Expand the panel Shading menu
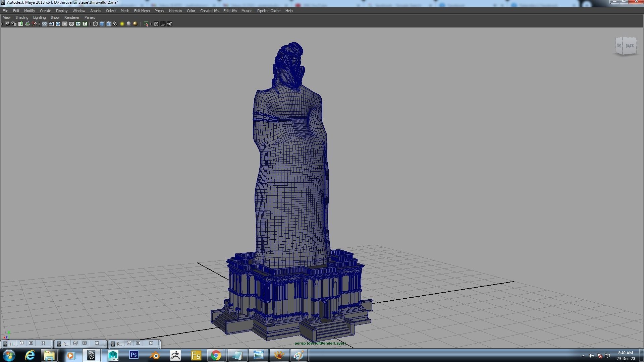Screen dimensions: 644x362 [22, 17]
